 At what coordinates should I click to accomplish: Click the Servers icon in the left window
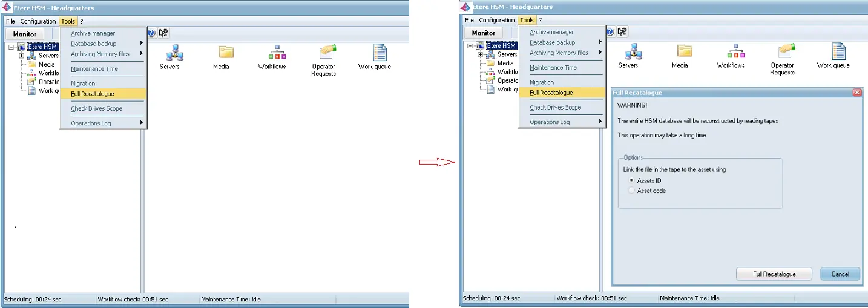[x=174, y=53]
